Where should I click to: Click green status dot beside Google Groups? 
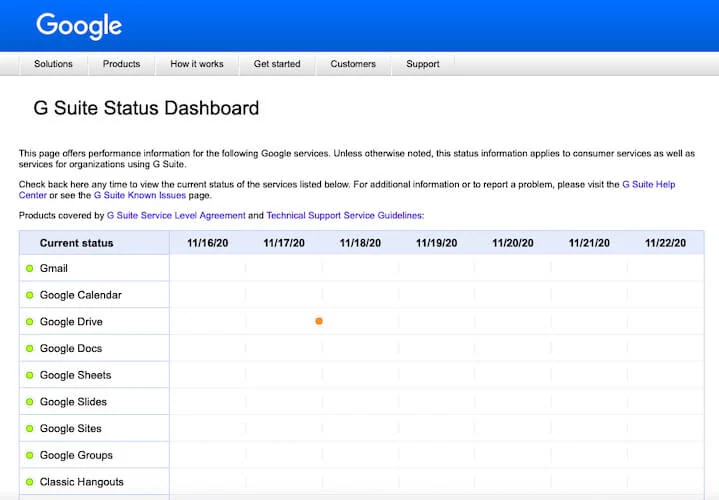(x=30, y=455)
